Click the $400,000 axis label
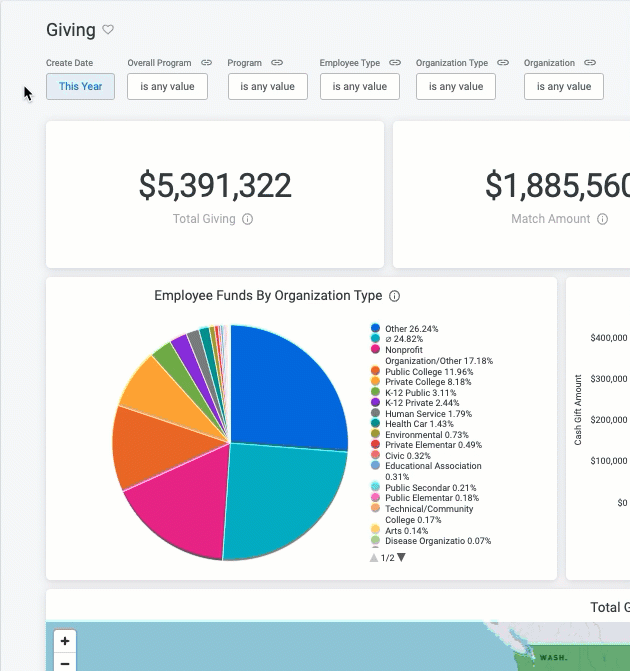Image resolution: width=630 pixels, height=671 pixels. coord(609,338)
